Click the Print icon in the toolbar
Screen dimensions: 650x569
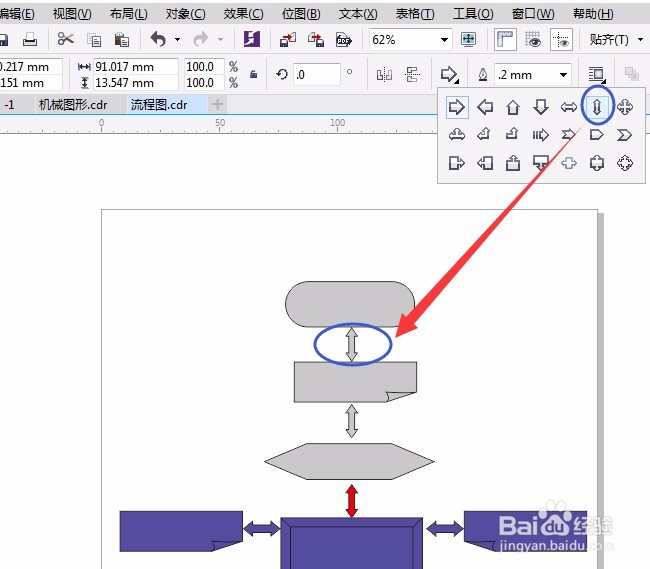pos(29,40)
